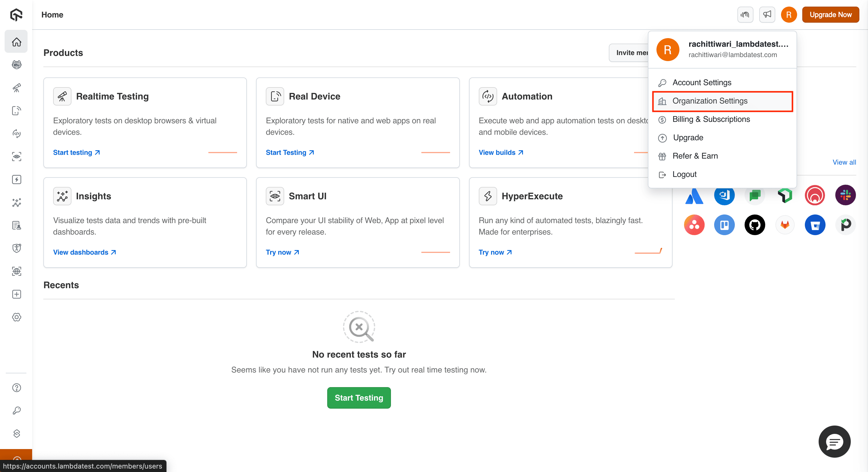Open Billing & Subscriptions from the menu

(711, 119)
